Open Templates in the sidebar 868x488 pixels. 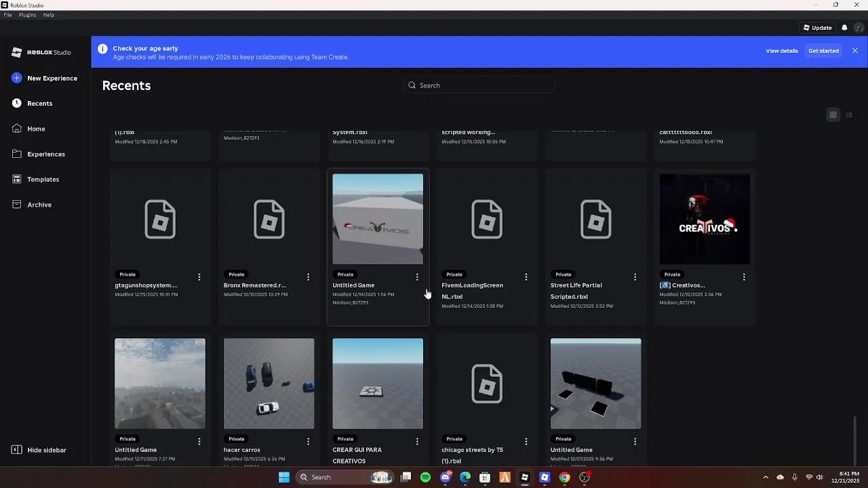[43, 179]
